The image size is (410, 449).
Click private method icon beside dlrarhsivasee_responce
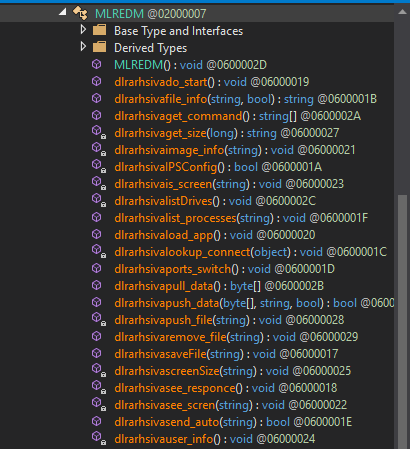tap(99, 388)
